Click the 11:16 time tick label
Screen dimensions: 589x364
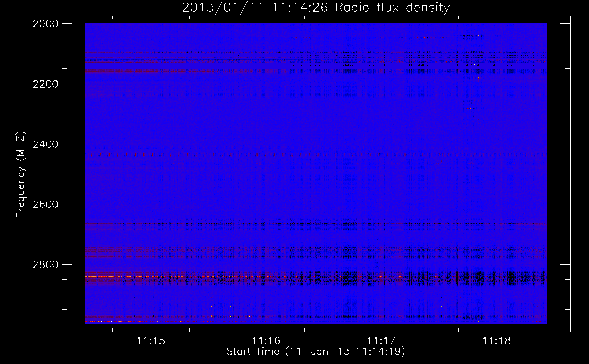pyautogui.click(x=266, y=341)
